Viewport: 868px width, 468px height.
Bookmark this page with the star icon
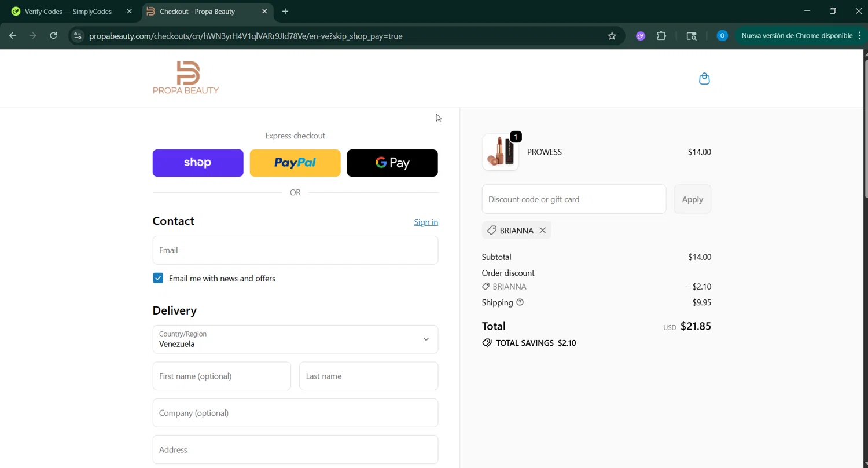tap(612, 36)
